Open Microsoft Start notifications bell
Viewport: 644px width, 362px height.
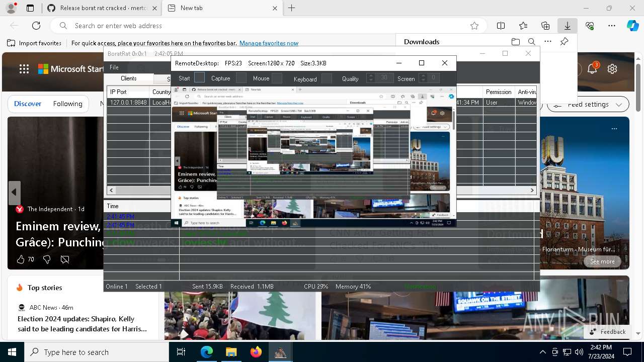click(592, 69)
